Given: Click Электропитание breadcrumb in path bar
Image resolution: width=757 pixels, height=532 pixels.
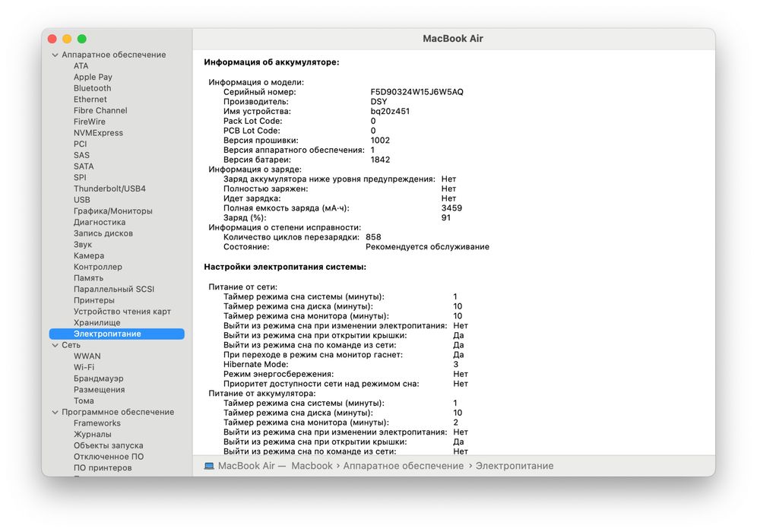Looking at the screenshot, I should click(514, 466).
